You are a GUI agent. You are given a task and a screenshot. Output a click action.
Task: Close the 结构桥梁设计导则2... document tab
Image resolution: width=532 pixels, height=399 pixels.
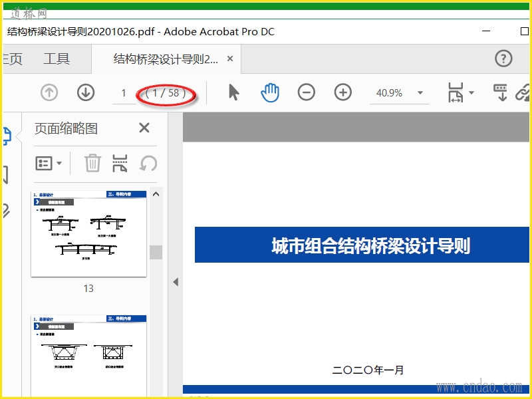[230, 59]
